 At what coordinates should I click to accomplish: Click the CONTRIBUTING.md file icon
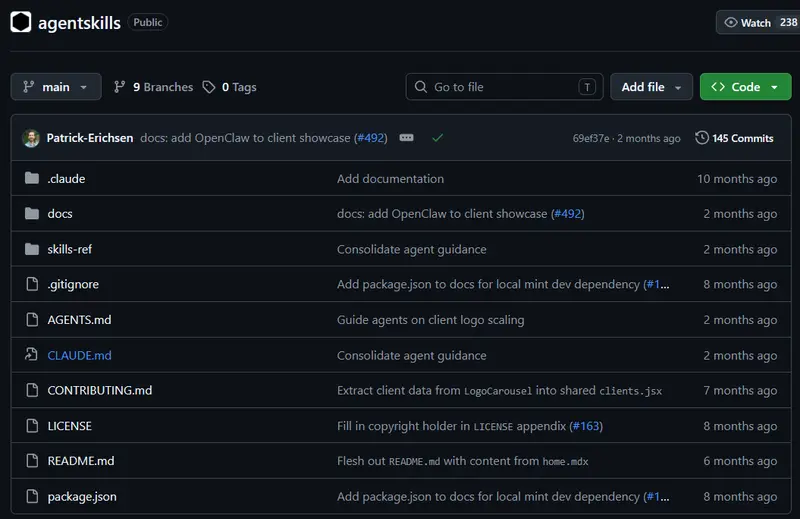click(x=32, y=390)
